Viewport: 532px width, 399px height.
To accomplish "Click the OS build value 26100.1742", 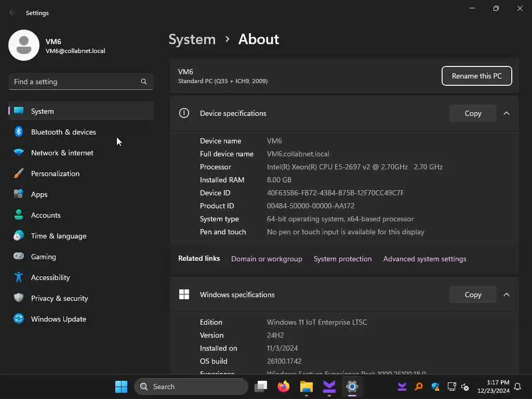I will coord(284,362).
